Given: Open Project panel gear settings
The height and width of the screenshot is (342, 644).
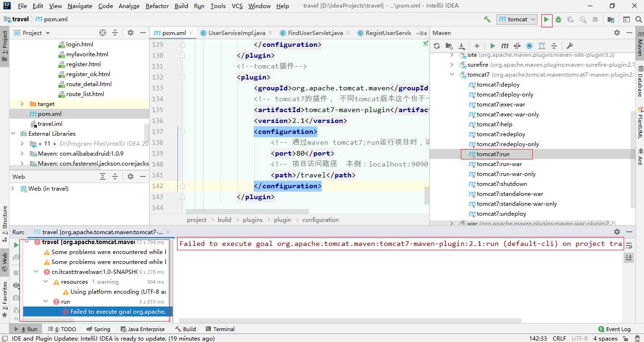Looking at the screenshot, I should pos(131,33).
